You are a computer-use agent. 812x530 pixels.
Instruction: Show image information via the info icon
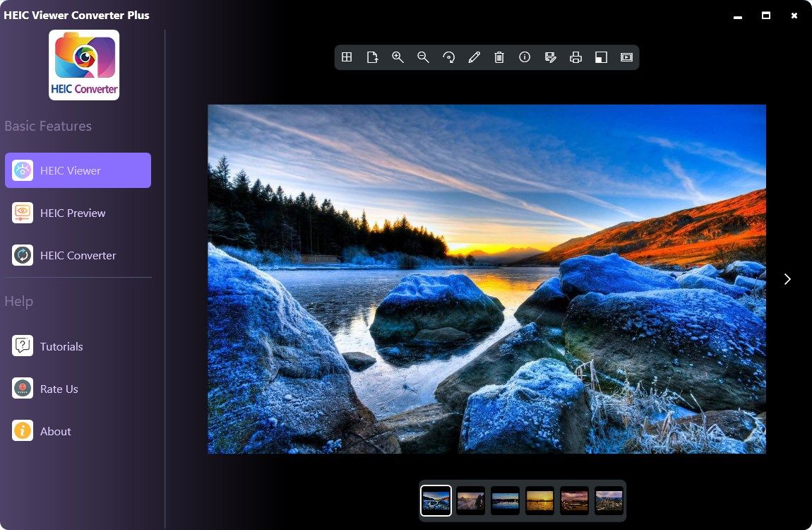(525, 57)
